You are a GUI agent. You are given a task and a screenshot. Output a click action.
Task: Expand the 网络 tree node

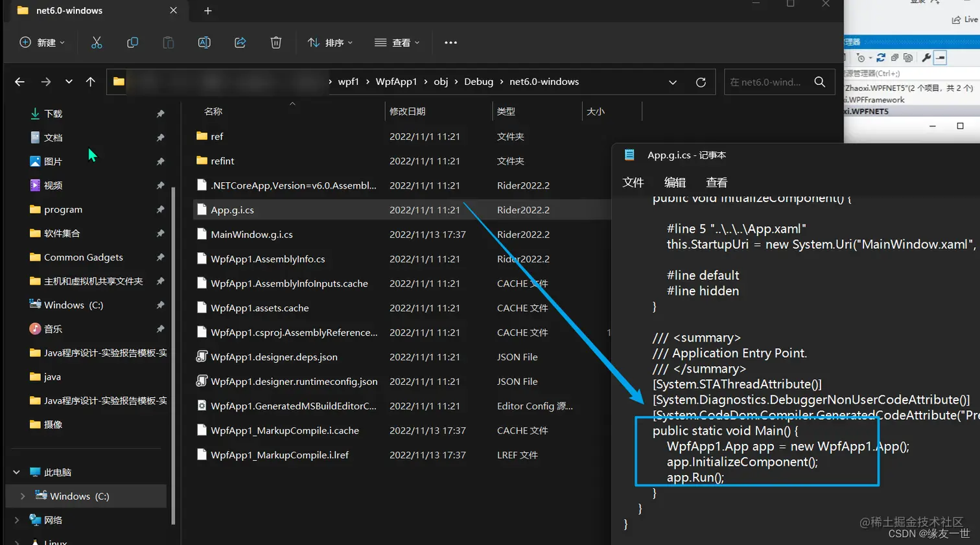coord(16,520)
